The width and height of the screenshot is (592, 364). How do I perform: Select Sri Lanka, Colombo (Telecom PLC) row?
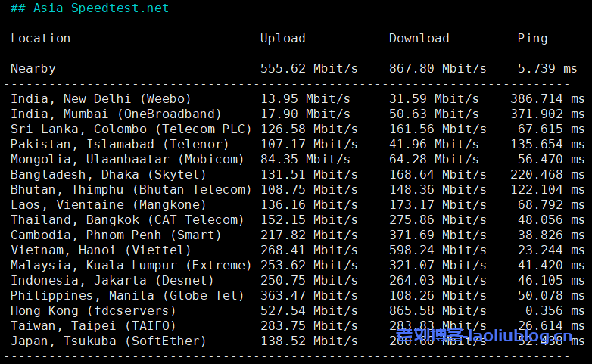(131, 129)
